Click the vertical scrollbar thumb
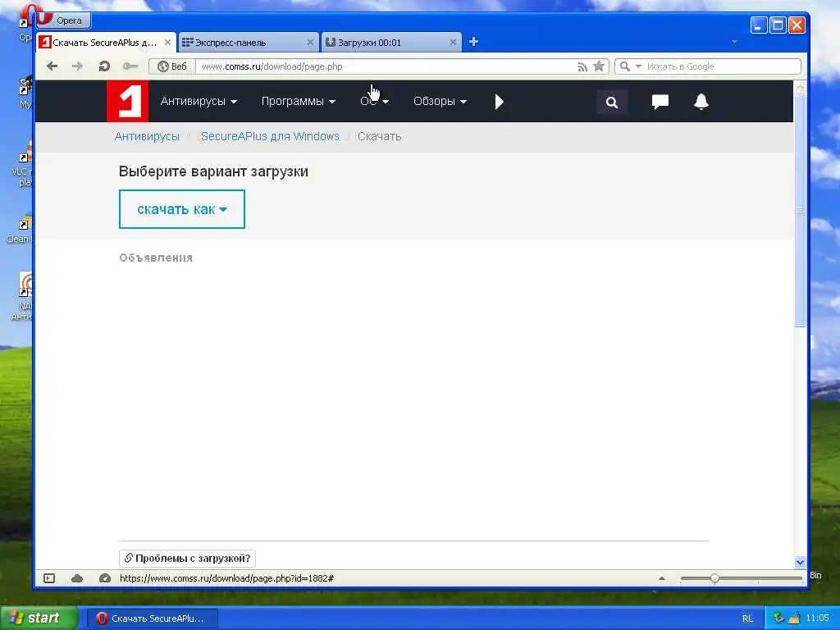This screenshot has height=630, width=840. (x=800, y=210)
